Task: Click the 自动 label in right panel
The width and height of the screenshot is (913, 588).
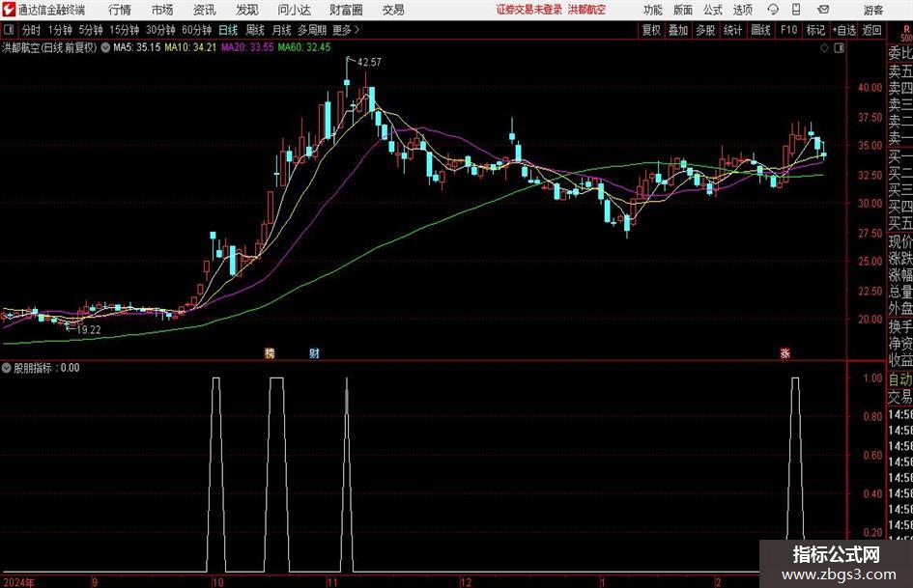Action: [900, 379]
